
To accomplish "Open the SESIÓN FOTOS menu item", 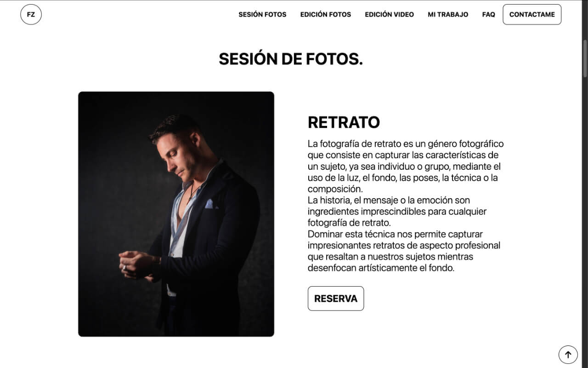I will [x=262, y=14].
